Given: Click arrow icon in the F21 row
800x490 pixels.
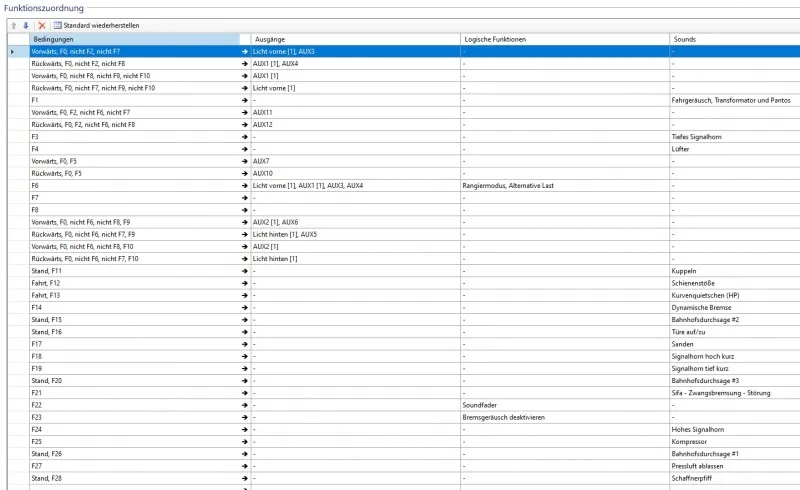Looking at the screenshot, I should click(x=245, y=393).
